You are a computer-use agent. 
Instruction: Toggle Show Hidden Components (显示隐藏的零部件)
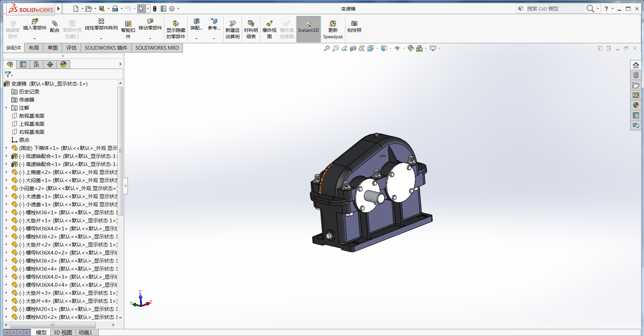pos(176,24)
